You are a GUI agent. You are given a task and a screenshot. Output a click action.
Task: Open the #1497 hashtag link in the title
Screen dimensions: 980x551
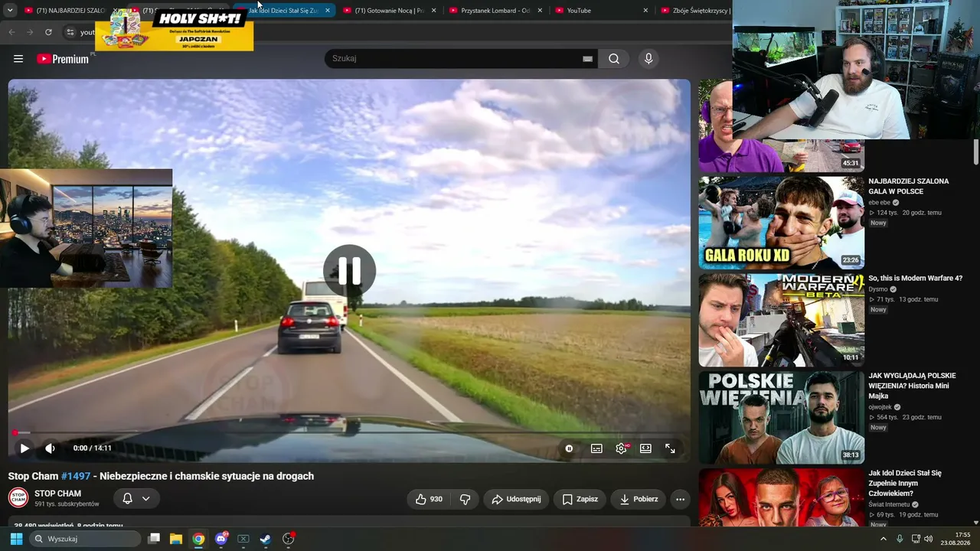coord(75,476)
